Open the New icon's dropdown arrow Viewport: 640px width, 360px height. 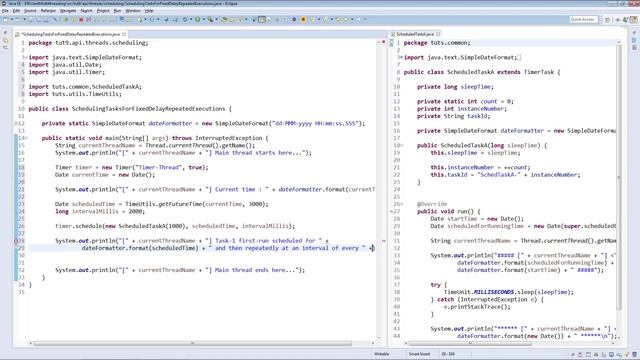click(x=11, y=20)
